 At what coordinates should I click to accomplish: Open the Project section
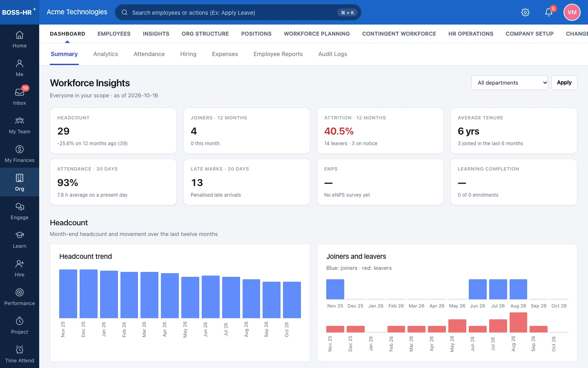pyautogui.click(x=20, y=326)
